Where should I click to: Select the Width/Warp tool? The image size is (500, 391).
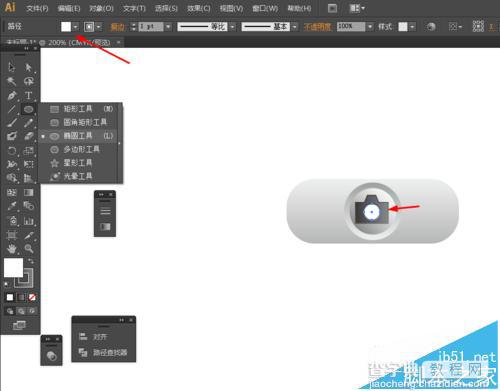12,164
